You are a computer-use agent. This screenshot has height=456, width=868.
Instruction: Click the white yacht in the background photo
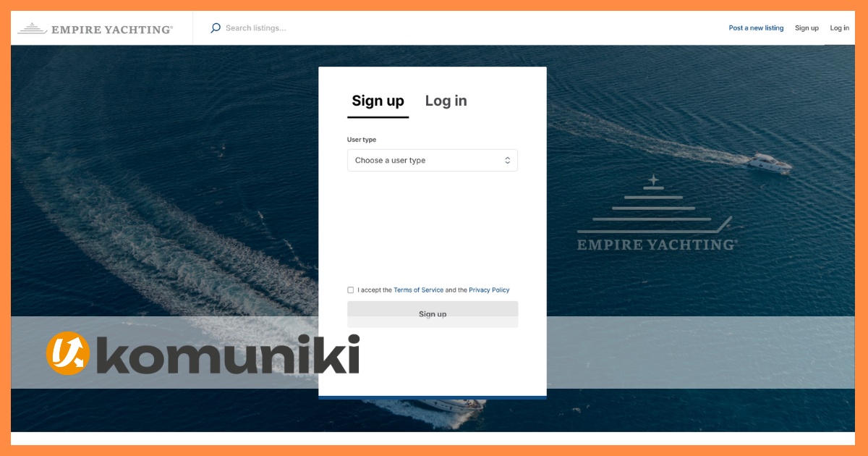(770, 162)
